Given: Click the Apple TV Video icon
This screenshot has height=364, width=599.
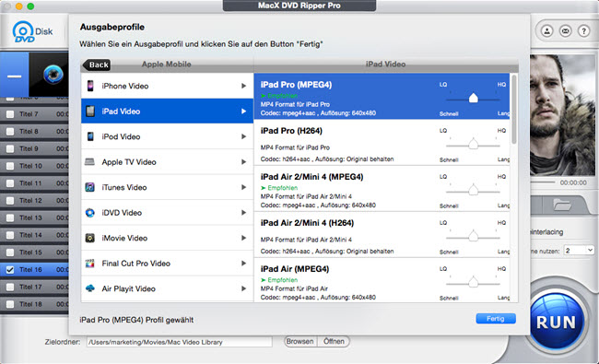Looking at the screenshot, I should click(89, 162).
